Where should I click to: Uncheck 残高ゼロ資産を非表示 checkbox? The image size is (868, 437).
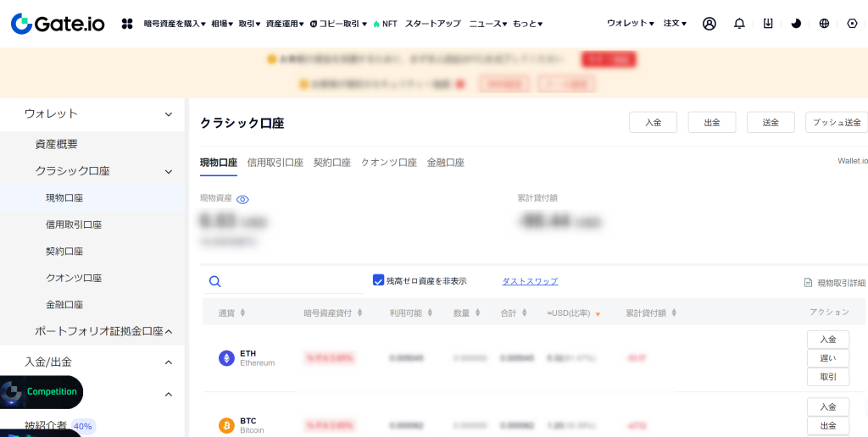coord(378,280)
